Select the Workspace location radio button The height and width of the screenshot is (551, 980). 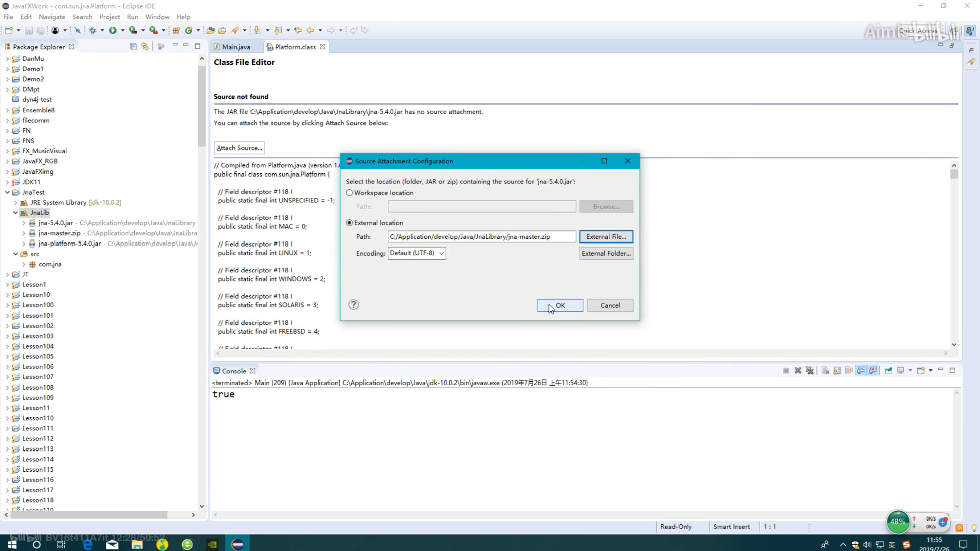point(349,193)
